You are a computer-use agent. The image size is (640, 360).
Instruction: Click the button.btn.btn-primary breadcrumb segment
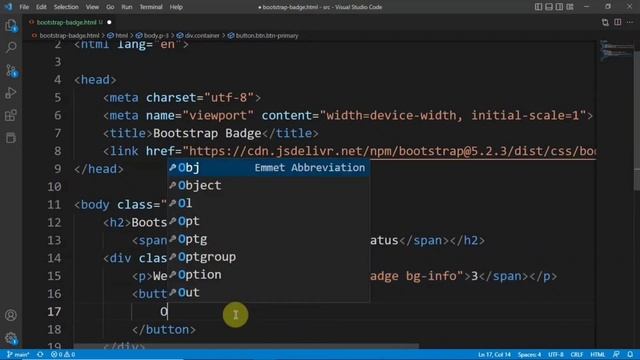267,36
